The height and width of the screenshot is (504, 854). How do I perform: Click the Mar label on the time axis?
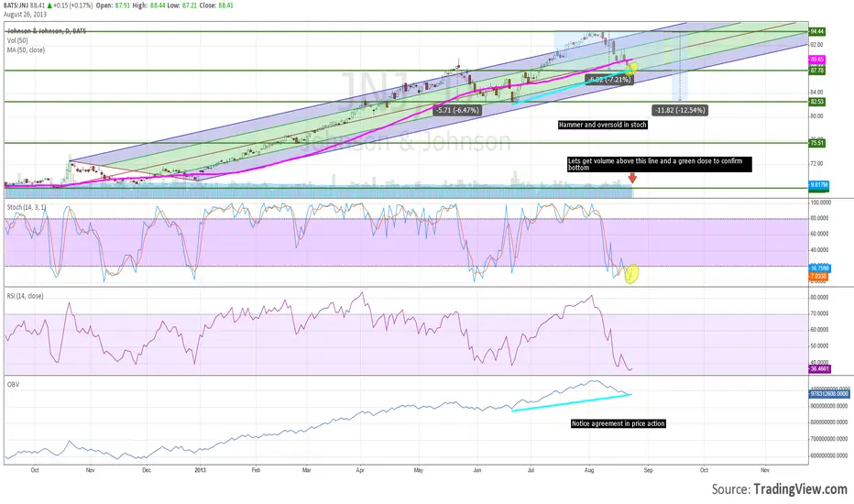point(307,470)
